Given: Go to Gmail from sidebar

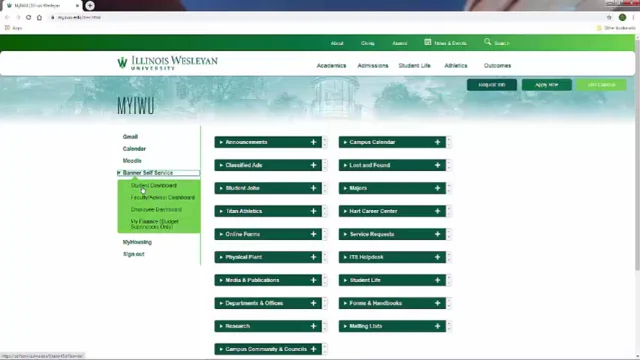Looking at the screenshot, I should click(130, 137).
